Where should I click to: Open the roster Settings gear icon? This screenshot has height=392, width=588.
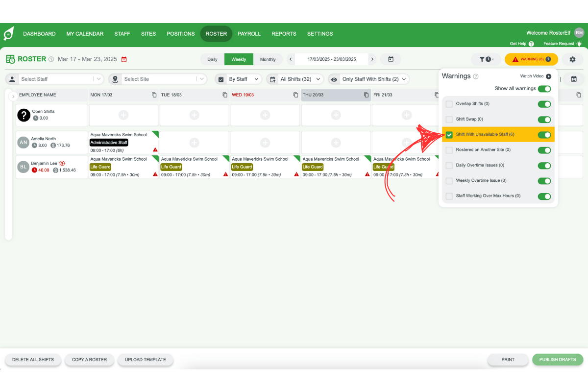coord(572,59)
